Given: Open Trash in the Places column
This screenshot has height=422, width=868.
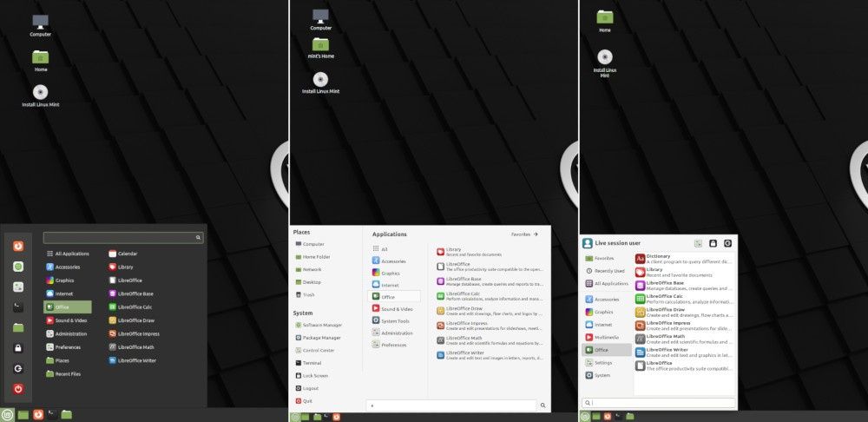Looking at the screenshot, I should click(305, 294).
